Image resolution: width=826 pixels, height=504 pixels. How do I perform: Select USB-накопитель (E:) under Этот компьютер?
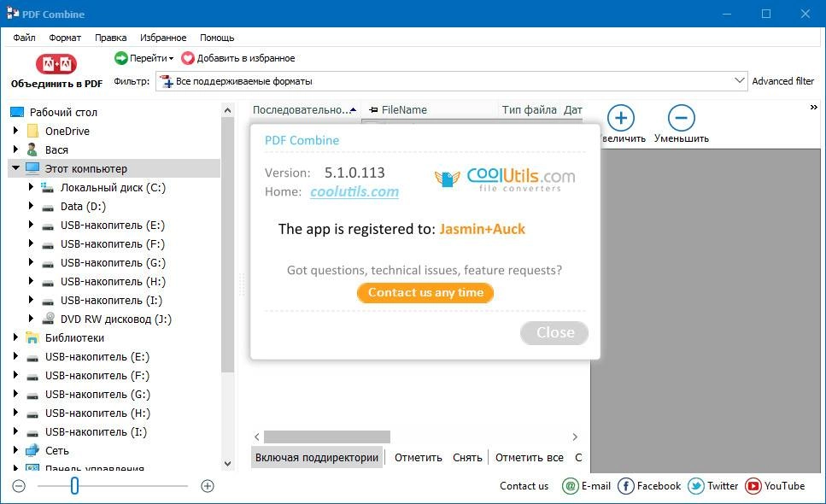coord(112,226)
